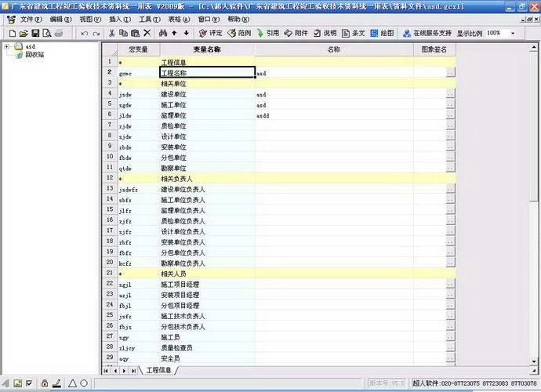
Task: Open the 编辑 menu
Action: [60, 20]
